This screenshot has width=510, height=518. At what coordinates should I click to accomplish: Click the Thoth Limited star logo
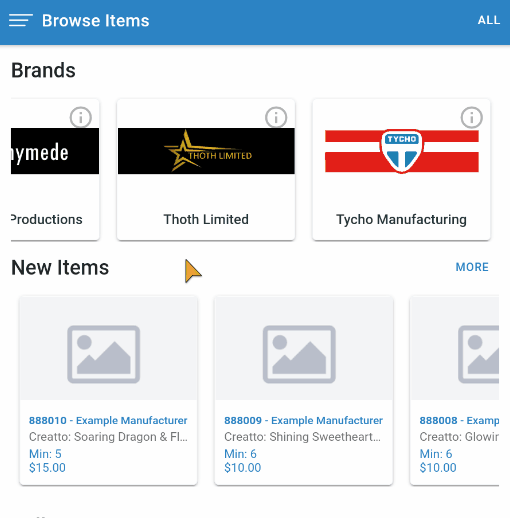click(206, 151)
